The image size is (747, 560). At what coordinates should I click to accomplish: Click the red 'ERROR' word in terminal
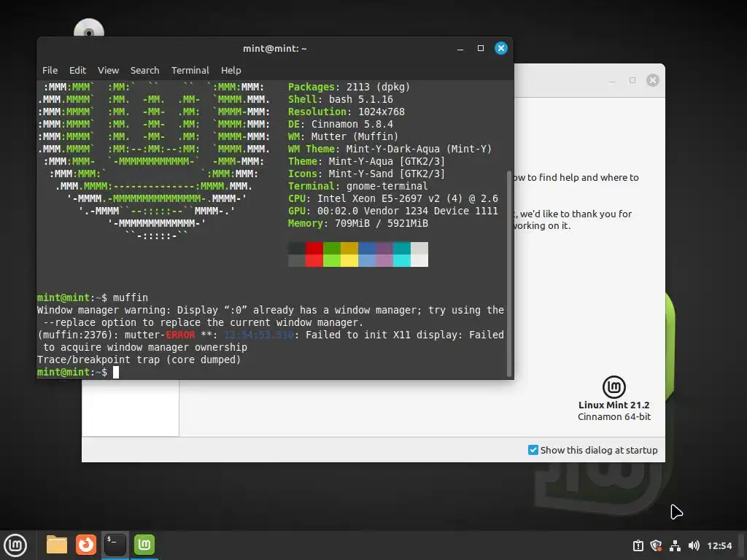pos(180,335)
